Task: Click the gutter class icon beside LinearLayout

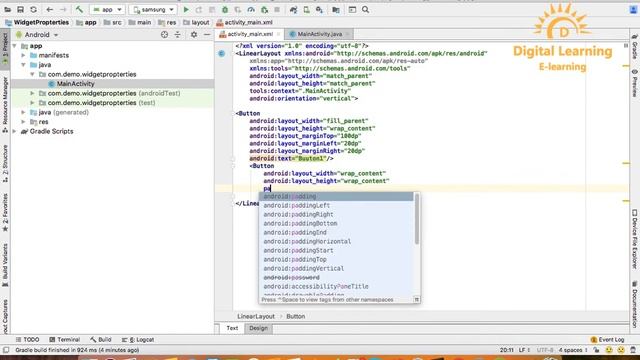Action: coord(222,53)
